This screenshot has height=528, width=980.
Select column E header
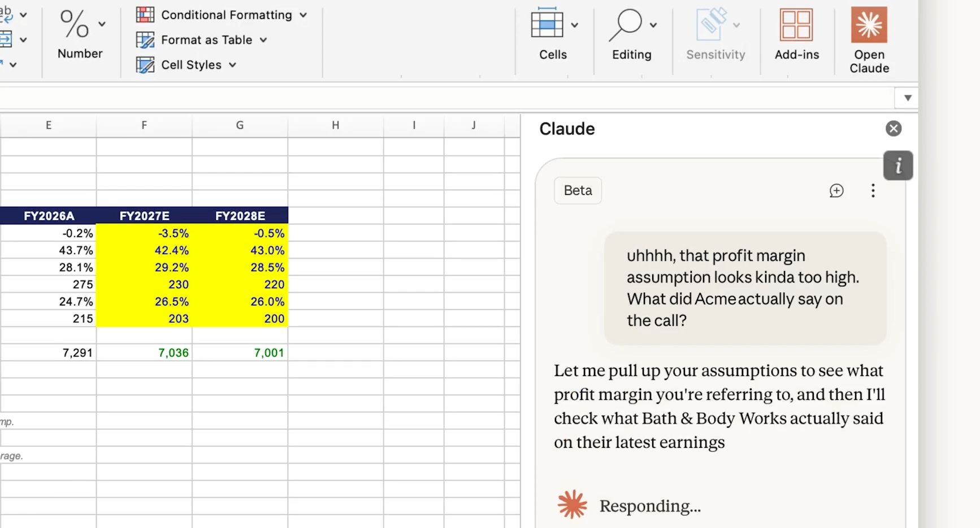49,125
